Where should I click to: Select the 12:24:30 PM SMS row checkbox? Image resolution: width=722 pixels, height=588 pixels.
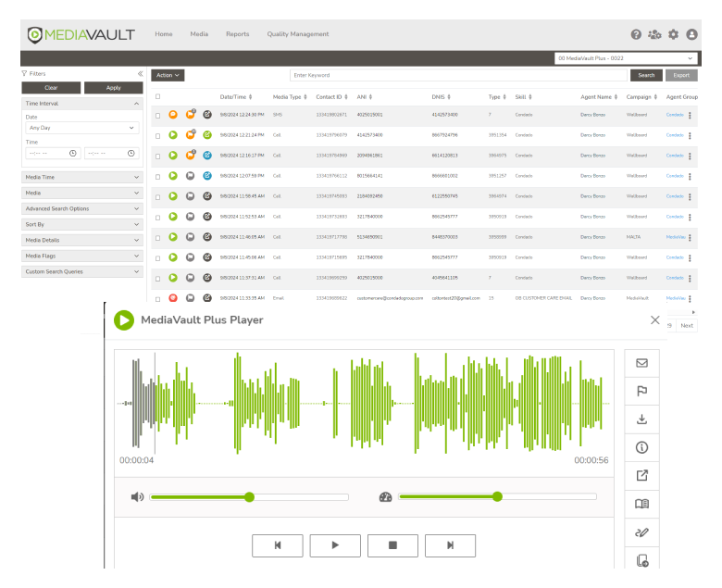coord(158,116)
